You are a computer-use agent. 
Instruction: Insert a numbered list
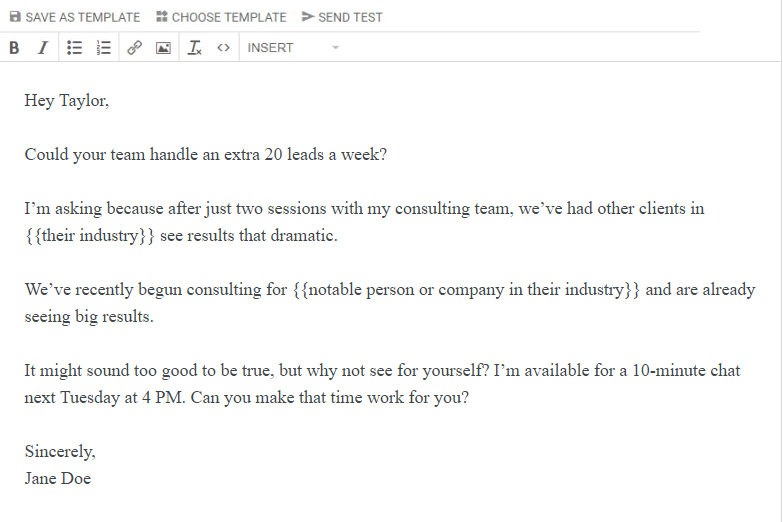pos(103,47)
